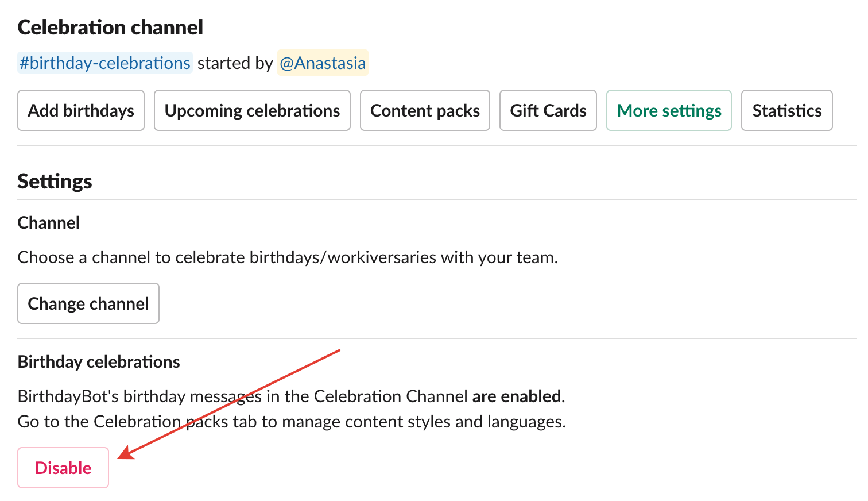The width and height of the screenshot is (868, 501).
Task: Click the BirthdayBot's birthday messages sentence
Action: tap(292, 396)
